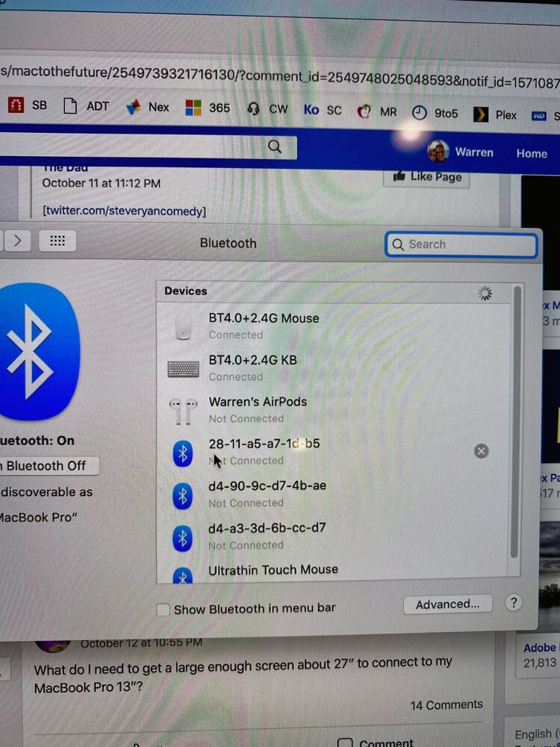Open the 14 Comments link
The image size is (560, 747).
tap(447, 704)
